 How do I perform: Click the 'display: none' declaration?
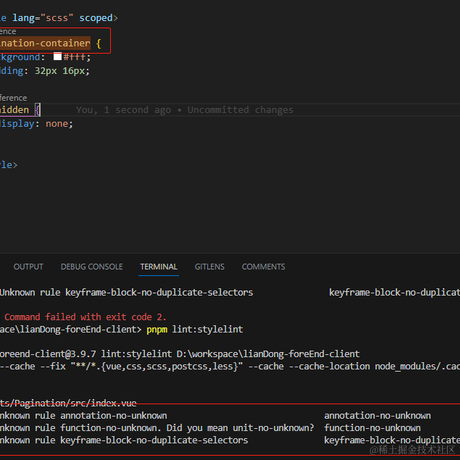coord(37,124)
